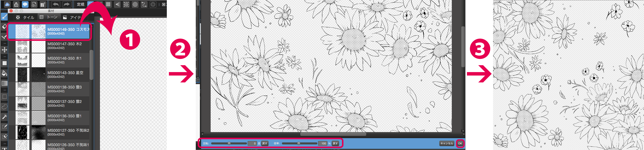Click 戻す reset button for rotation
Image resolution: width=644 pixels, height=150 pixels.
[265, 143]
